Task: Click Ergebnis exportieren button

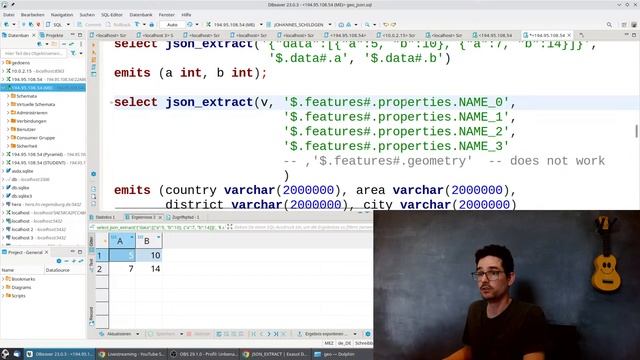Action: [x=323, y=334]
